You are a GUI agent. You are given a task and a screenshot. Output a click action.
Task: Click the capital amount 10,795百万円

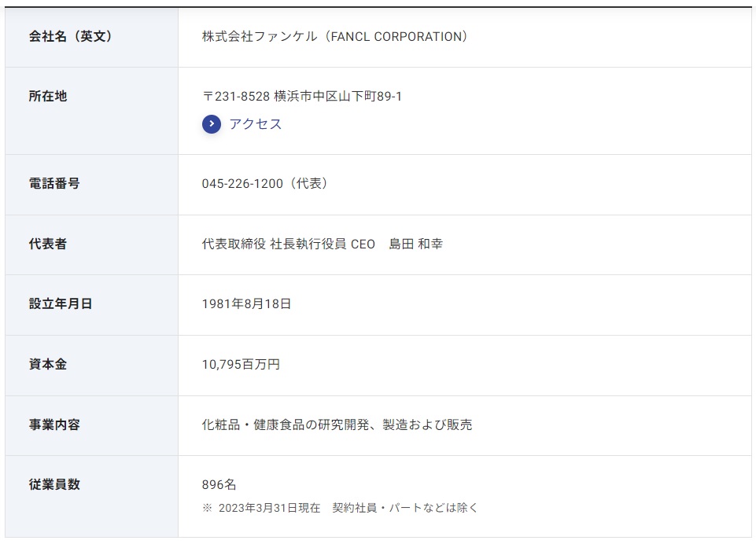click(x=241, y=364)
